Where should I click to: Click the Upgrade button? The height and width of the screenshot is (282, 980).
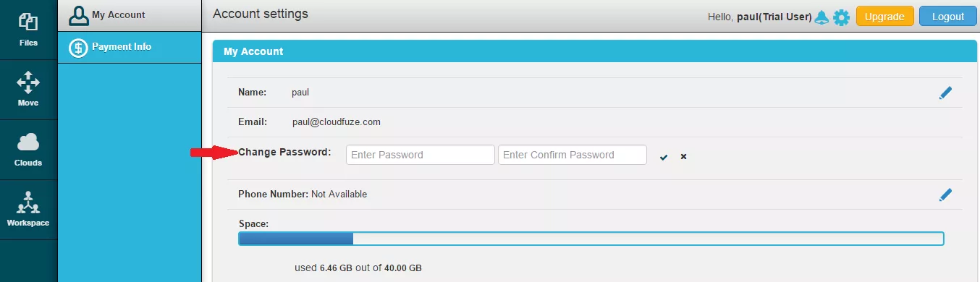[x=884, y=17]
